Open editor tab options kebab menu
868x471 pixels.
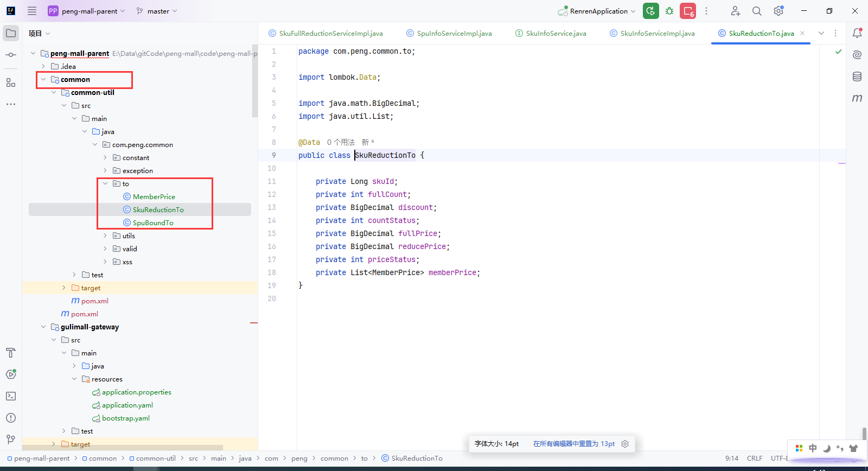click(x=835, y=33)
